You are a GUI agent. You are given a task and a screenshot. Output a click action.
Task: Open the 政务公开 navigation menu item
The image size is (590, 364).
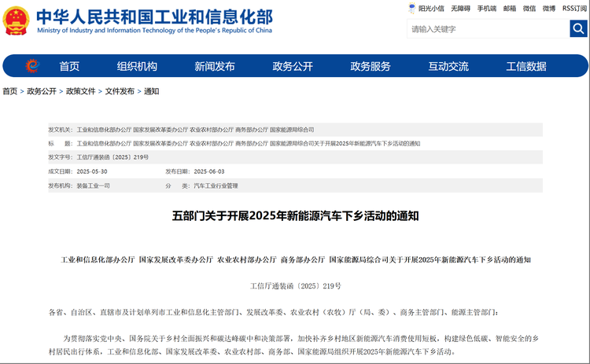[x=293, y=66]
